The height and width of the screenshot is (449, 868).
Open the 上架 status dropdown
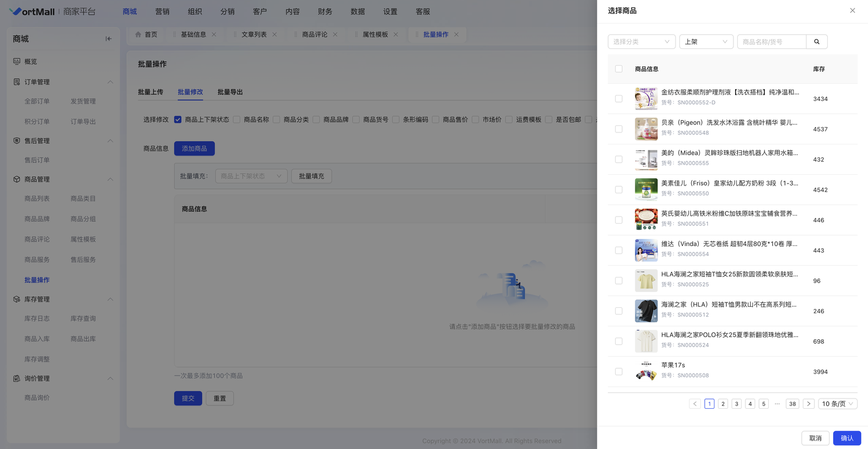(706, 42)
